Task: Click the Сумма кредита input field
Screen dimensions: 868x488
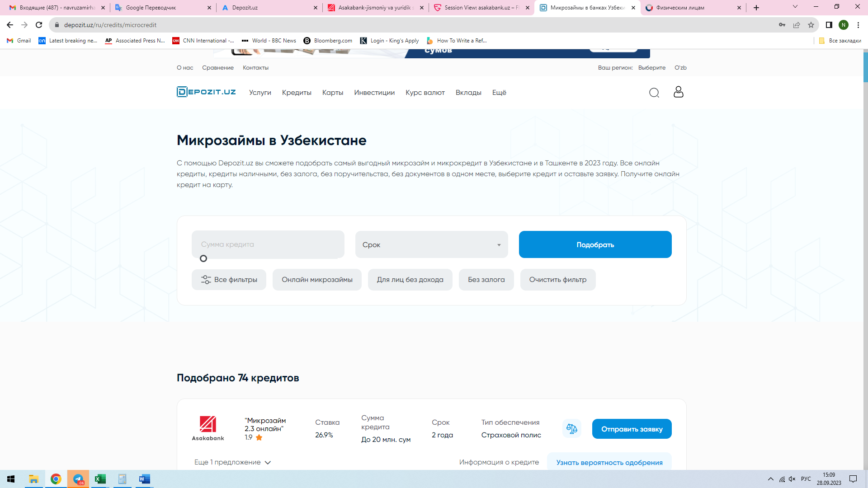Action: click(268, 244)
